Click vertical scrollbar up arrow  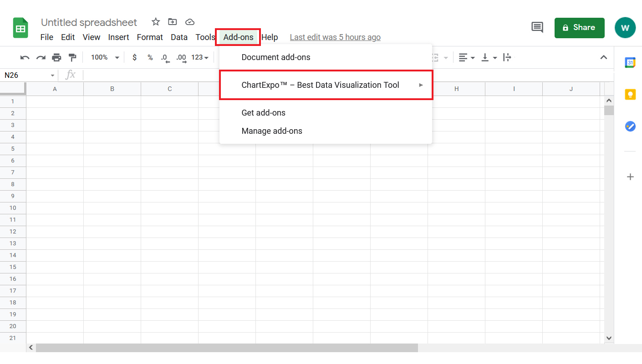(609, 100)
